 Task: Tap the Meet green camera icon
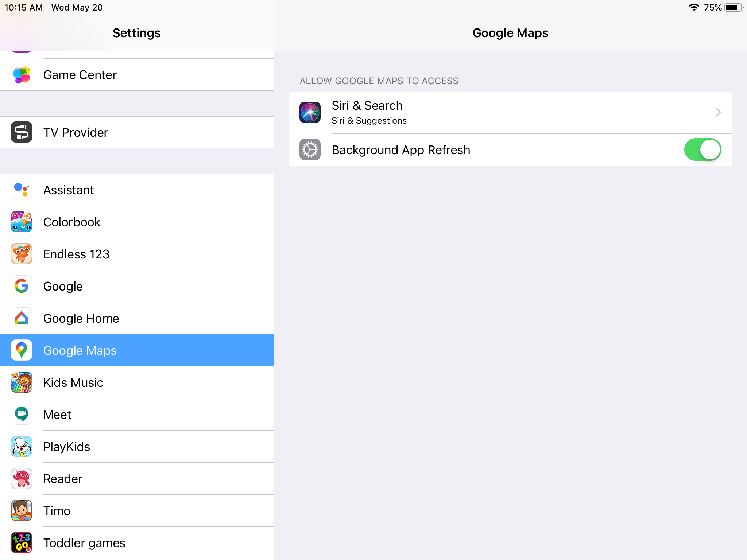(22, 415)
